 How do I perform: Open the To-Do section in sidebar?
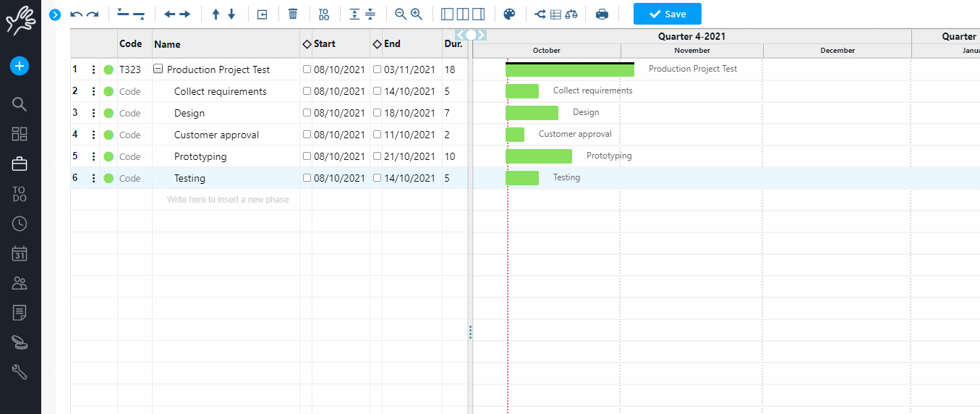20,193
